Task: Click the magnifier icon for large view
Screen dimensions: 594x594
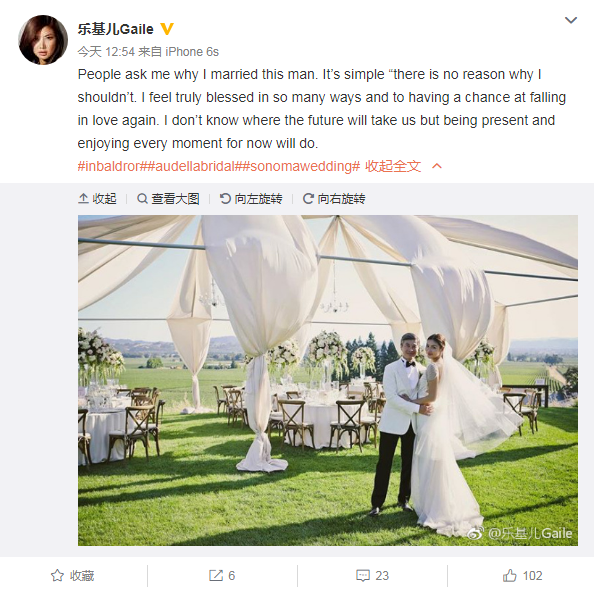Action: 142,199
